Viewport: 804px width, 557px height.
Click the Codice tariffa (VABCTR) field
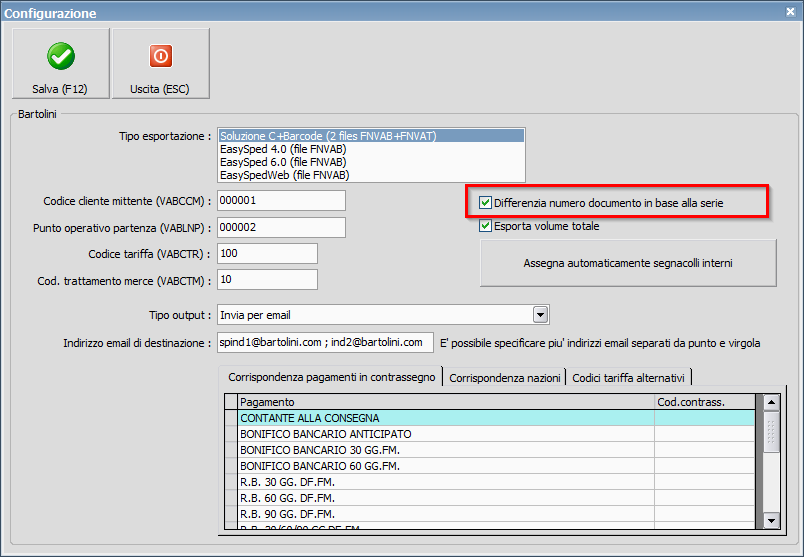267,253
